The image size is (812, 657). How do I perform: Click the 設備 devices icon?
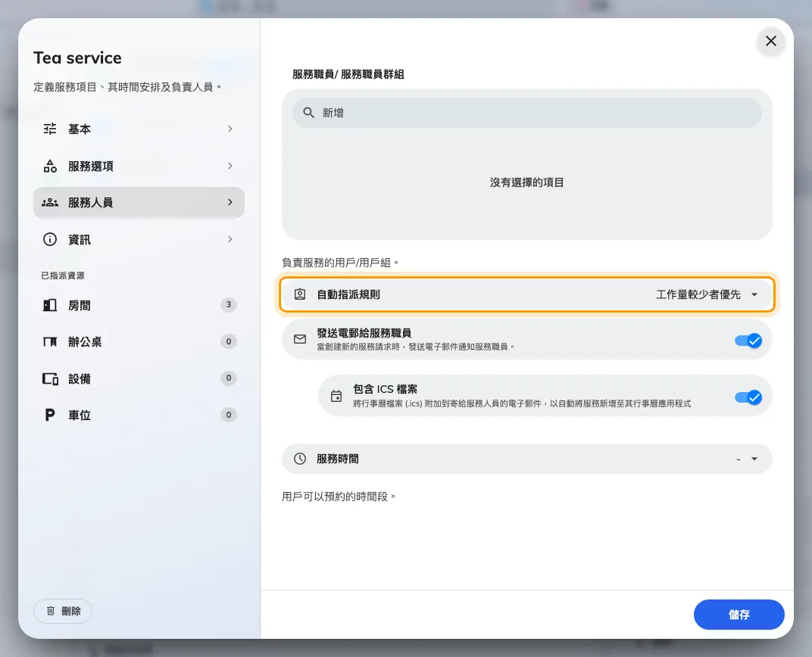click(50, 378)
